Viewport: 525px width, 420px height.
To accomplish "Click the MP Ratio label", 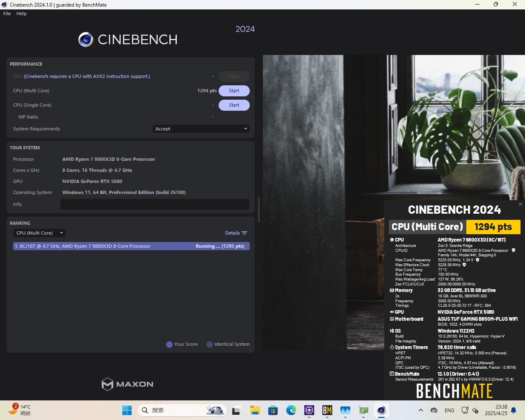I will [28, 117].
